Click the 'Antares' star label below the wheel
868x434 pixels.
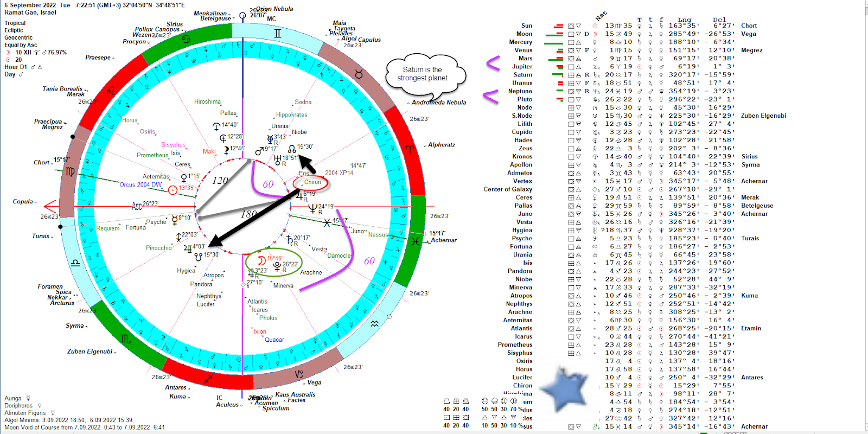[176, 387]
